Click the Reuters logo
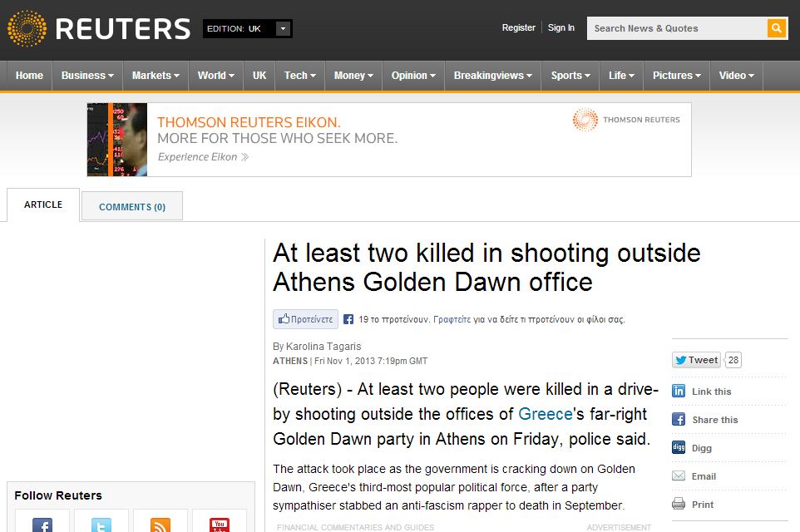 [x=99, y=29]
